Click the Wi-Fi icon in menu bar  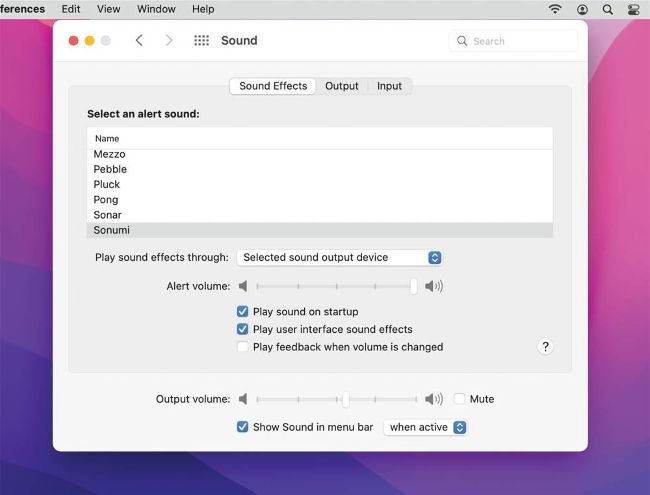click(x=555, y=9)
